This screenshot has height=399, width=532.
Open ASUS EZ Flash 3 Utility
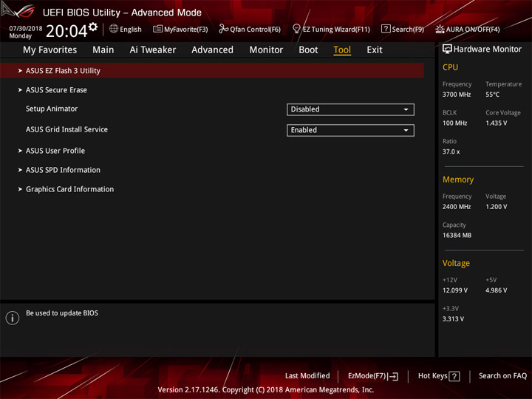tap(212, 71)
